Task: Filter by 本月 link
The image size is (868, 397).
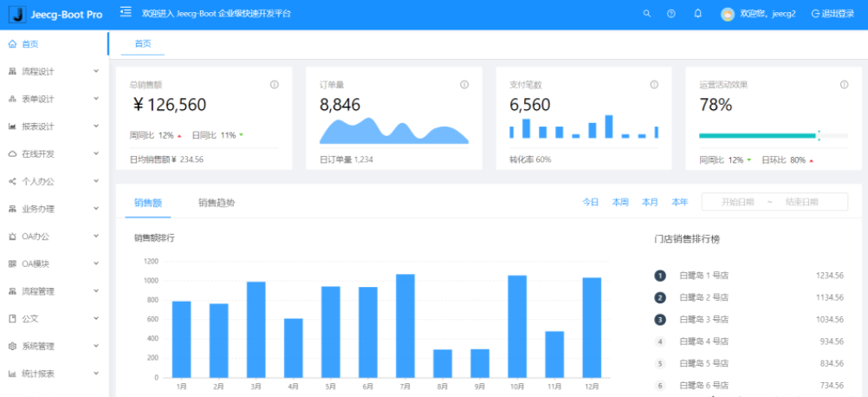Action: click(650, 202)
